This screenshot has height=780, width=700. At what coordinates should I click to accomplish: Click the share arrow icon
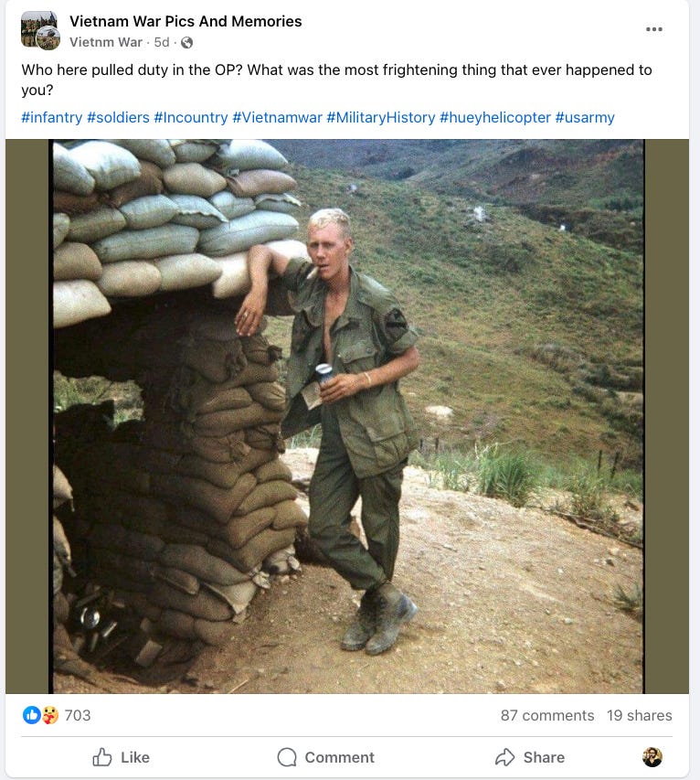point(504,757)
